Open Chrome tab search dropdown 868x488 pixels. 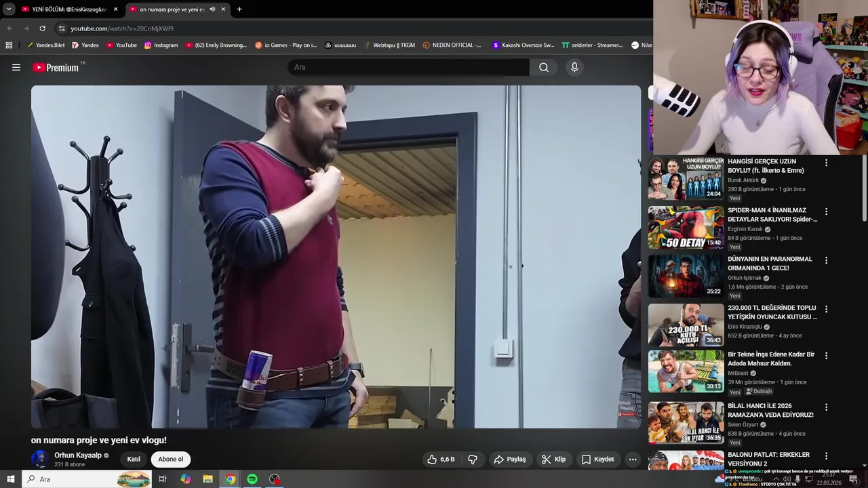tap(9, 9)
